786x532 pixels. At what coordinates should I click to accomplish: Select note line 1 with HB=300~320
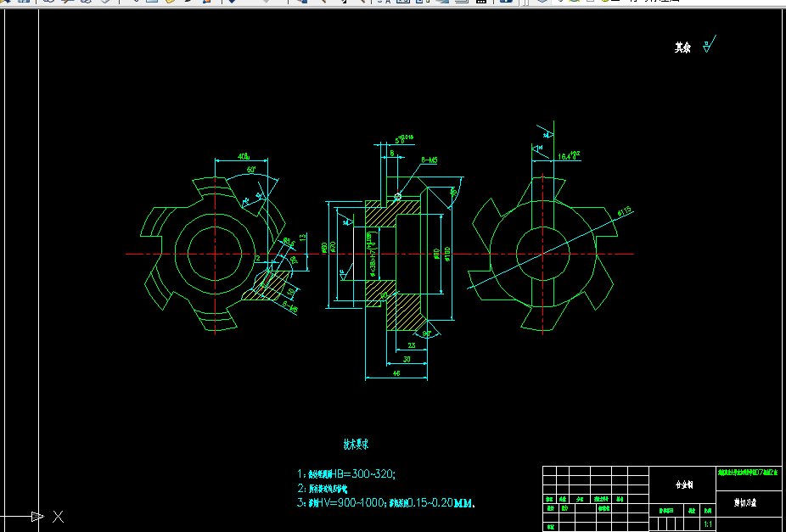[x=345, y=474]
